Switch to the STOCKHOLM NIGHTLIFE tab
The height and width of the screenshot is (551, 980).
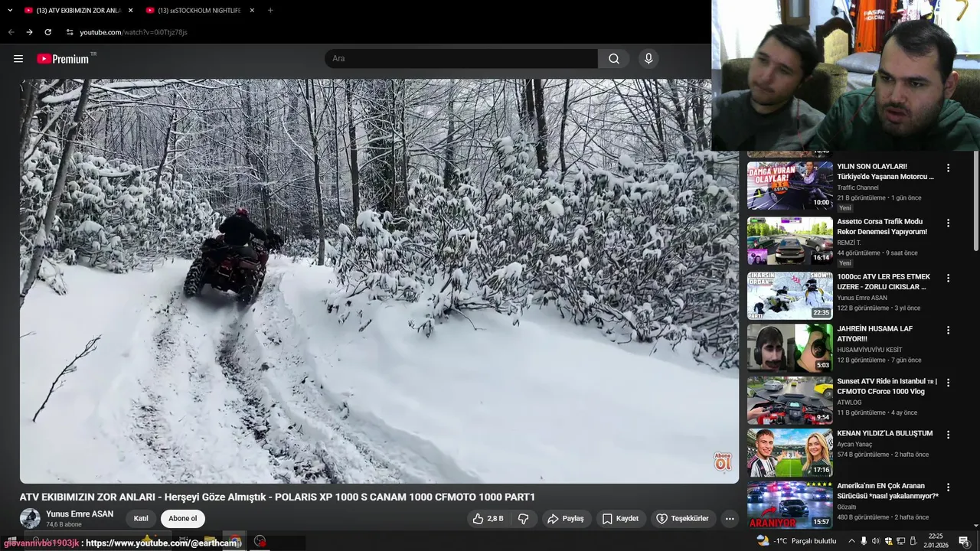coord(199,11)
